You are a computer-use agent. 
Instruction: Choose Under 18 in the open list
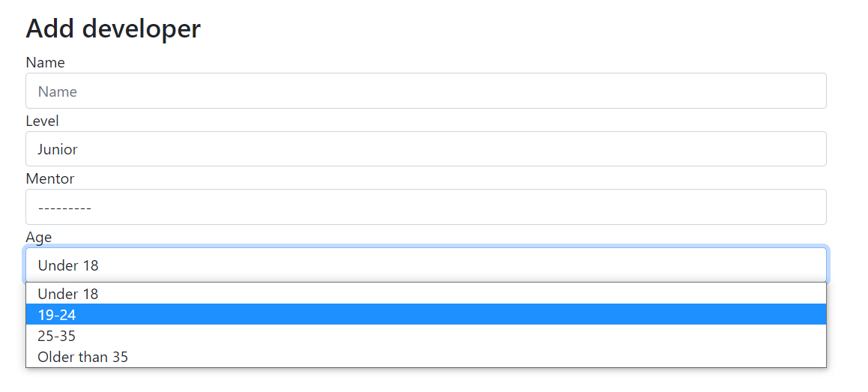tap(425, 294)
